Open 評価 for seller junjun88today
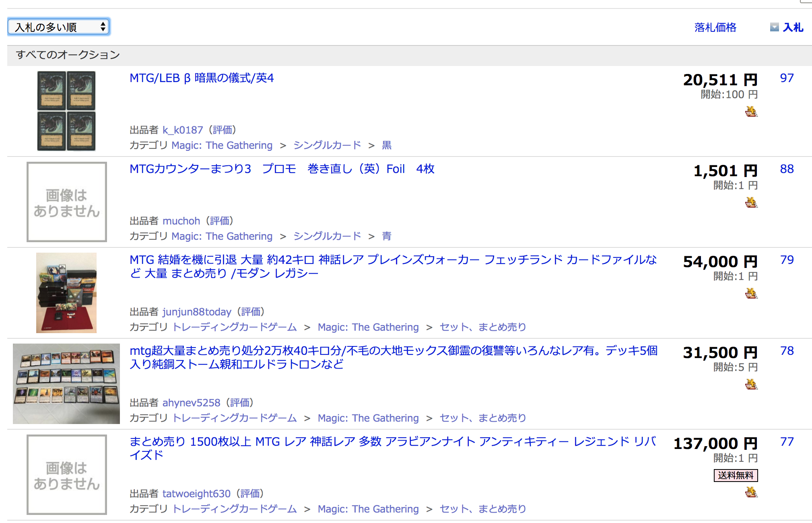Image resolution: width=812 pixels, height=523 pixels. pos(251,312)
